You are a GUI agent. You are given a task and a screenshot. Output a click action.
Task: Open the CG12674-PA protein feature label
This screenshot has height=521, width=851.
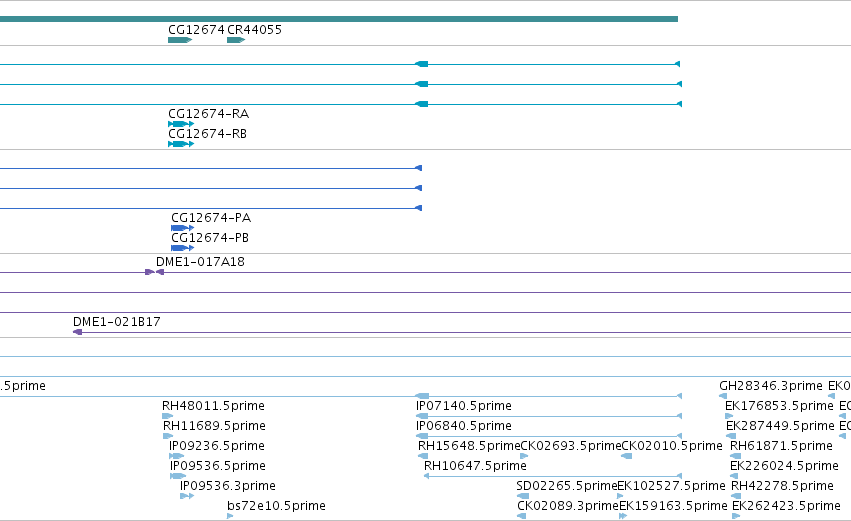(x=211, y=218)
